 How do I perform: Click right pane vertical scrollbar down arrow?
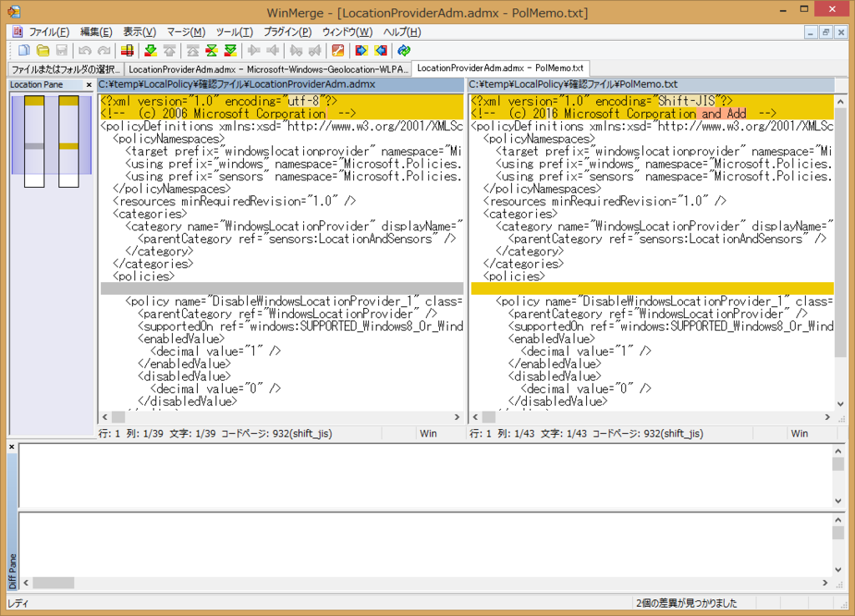(x=840, y=404)
